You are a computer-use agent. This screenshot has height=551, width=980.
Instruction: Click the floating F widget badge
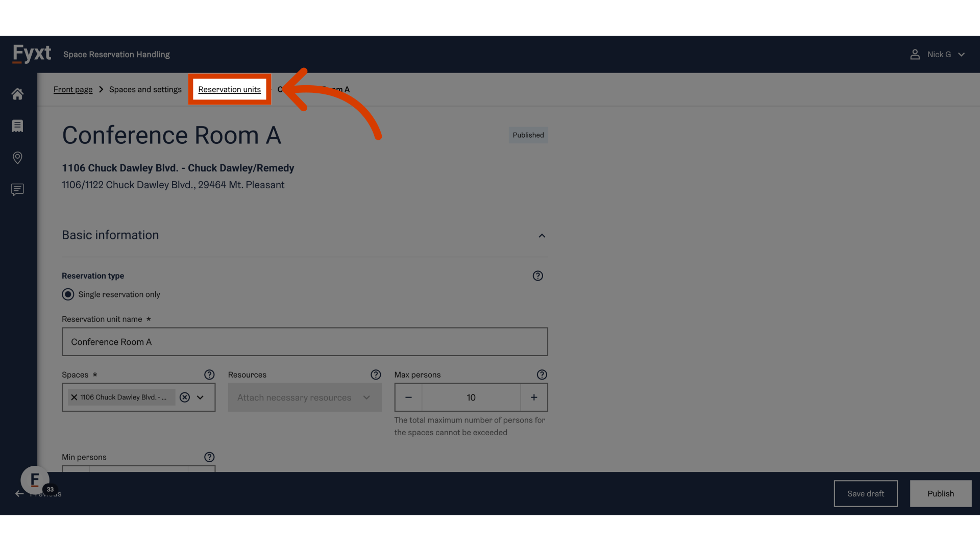35,480
